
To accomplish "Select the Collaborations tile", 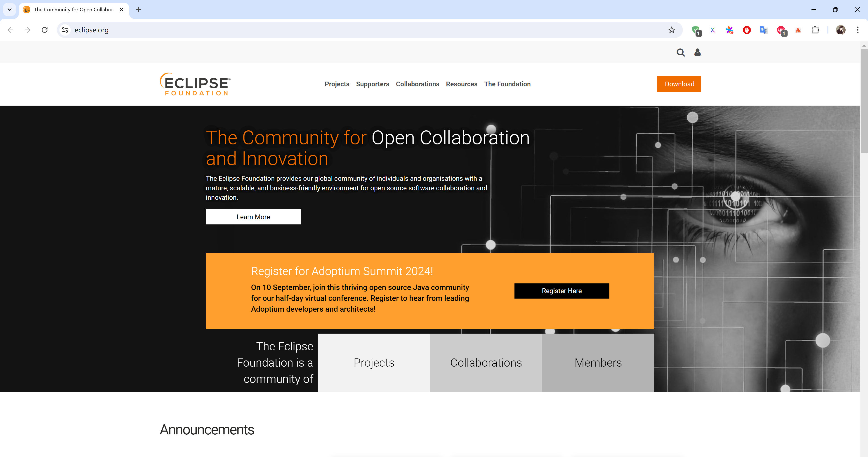I will pyautogui.click(x=486, y=363).
